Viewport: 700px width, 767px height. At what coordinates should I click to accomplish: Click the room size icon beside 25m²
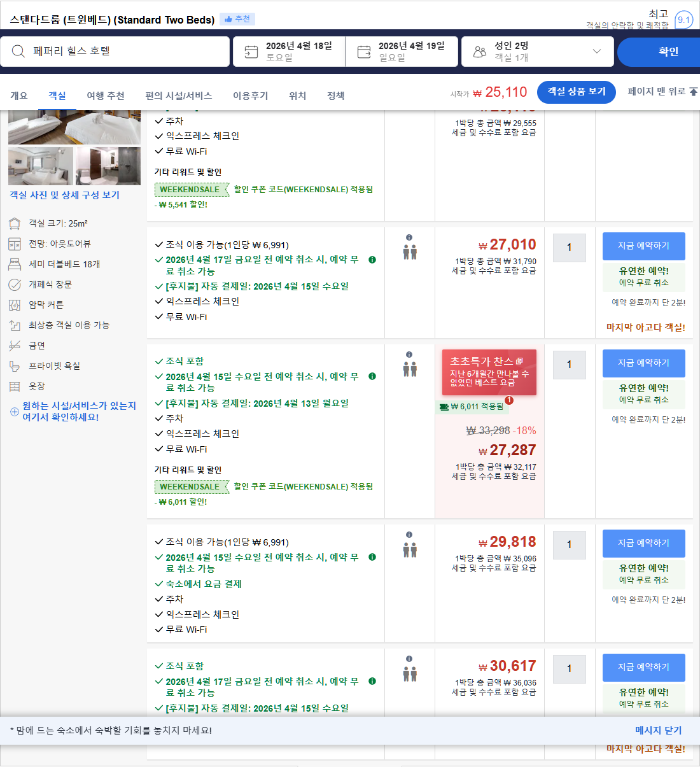coord(15,223)
